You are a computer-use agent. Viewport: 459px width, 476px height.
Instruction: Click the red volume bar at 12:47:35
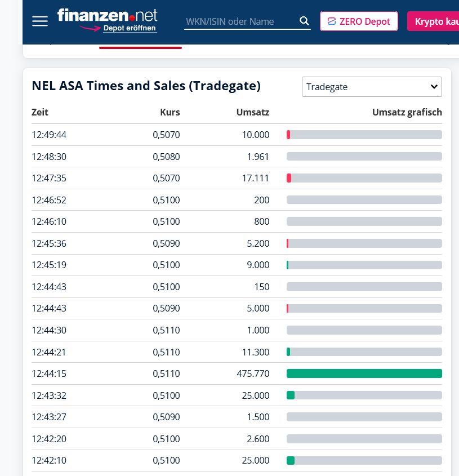[x=289, y=178]
